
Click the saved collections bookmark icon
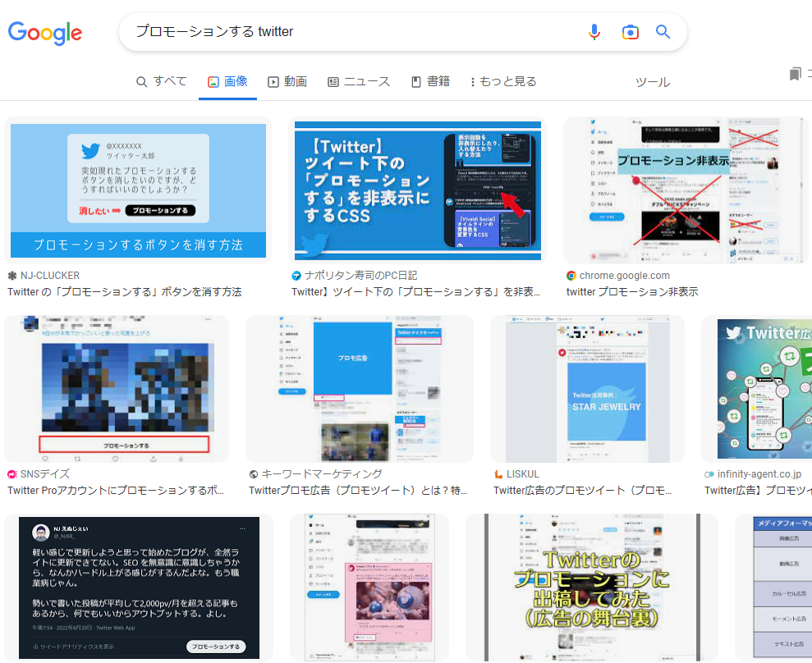(795, 74)
